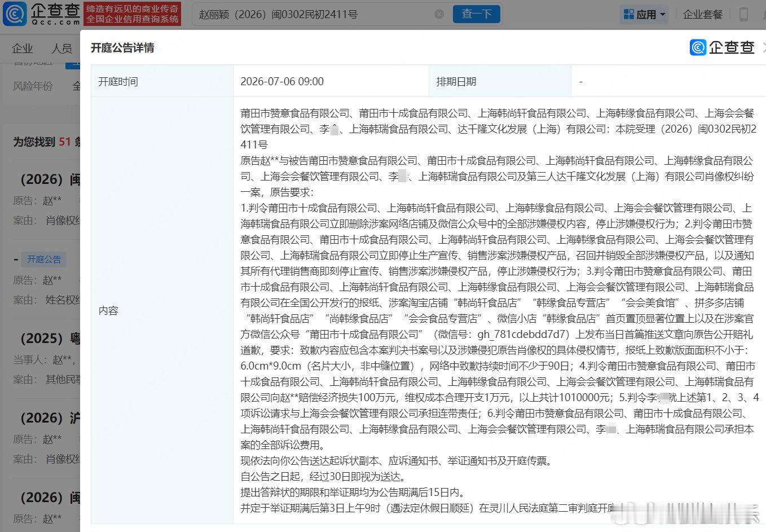
Task: Click the 开庭时间 label cell
Action: (x=162, y=81)
